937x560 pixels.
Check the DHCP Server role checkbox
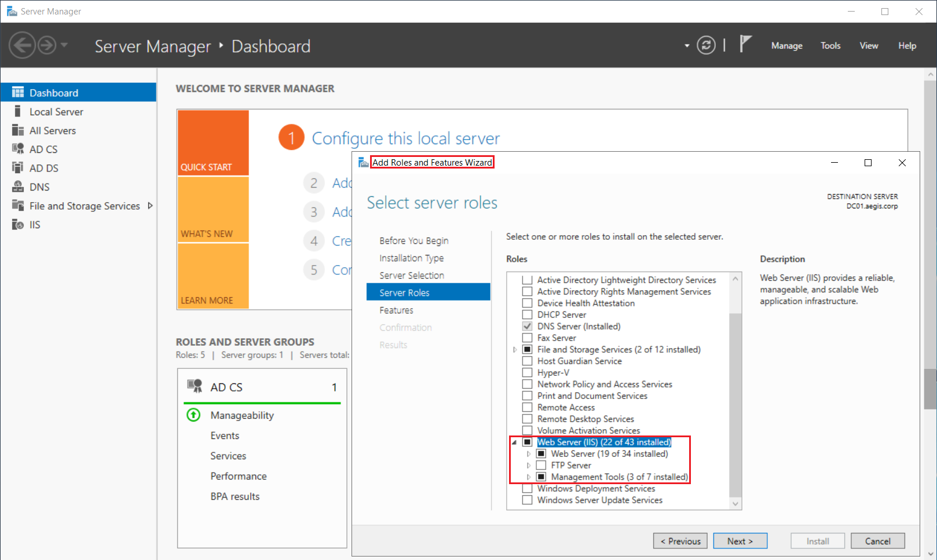tap(527, 314)
